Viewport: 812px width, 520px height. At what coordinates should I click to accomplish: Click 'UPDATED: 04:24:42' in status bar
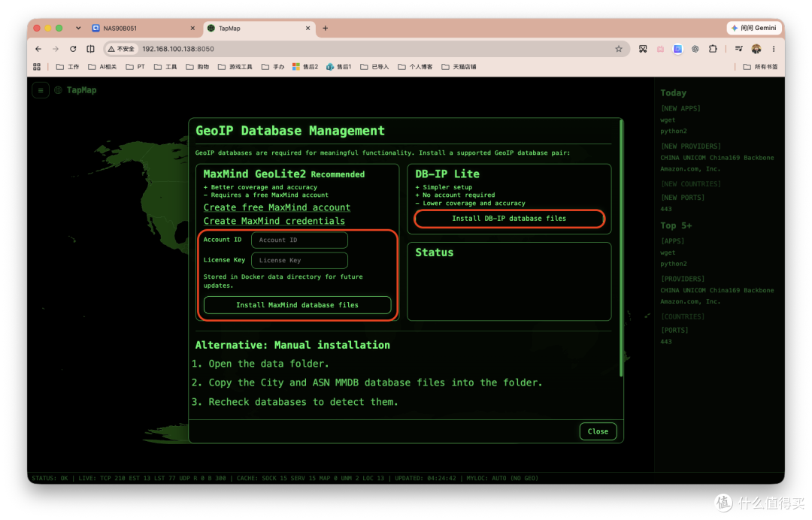tap(425, 479)
